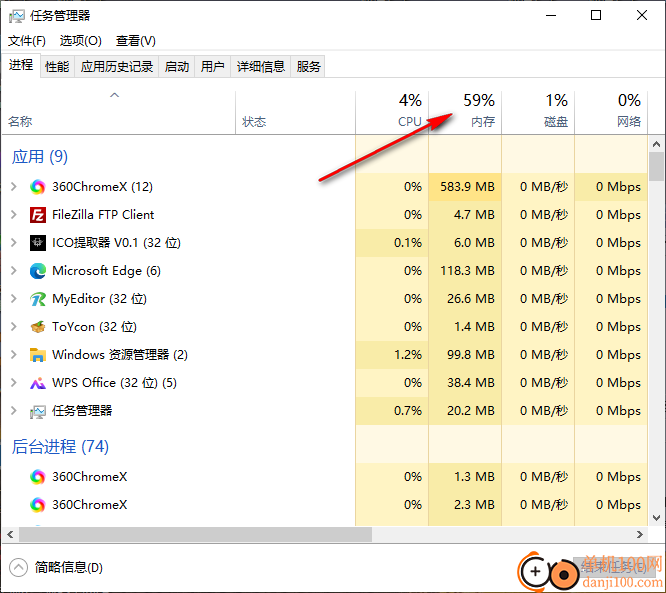666x593 pixels.
Task: Expand the 360ChromeX (12) process group
Action: click(x=14, y=186)
